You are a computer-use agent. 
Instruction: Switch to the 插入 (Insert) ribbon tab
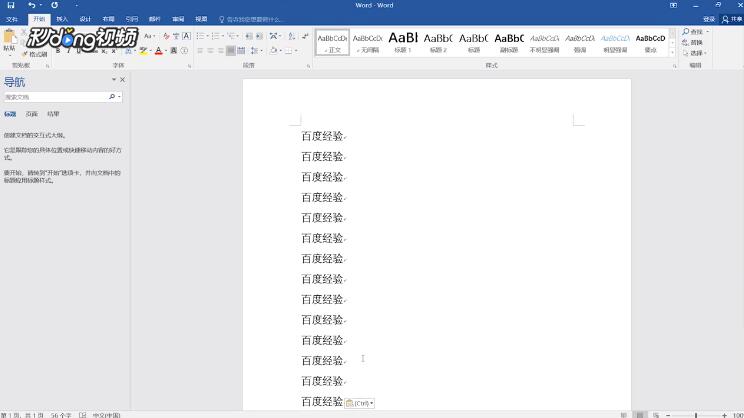pos(62,19)
